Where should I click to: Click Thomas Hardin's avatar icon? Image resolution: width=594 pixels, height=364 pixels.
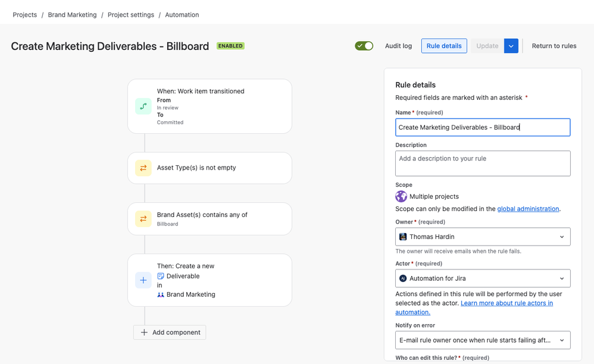403,237
